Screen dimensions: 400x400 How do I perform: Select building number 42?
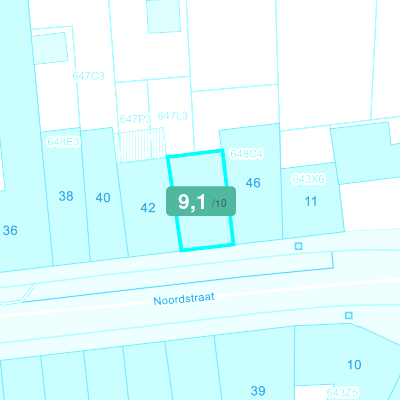[148, 208]
